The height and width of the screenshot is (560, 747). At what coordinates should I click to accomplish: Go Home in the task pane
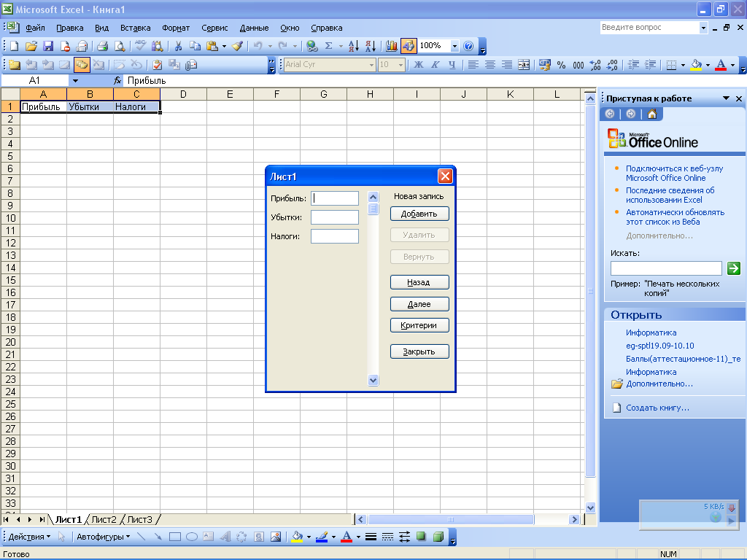[x=651, y=114]
